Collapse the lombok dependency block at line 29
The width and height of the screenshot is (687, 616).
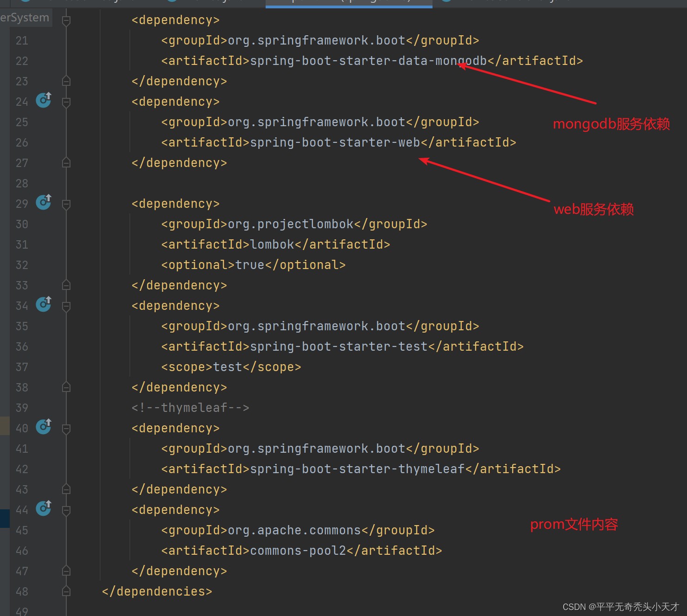(x=66, y=204)
